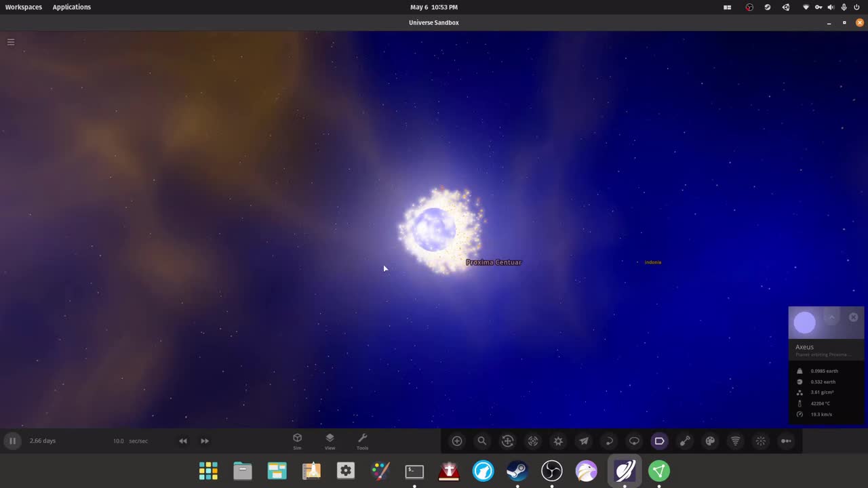Open the hamburger main menu
Image resolution: width=868 pixels, height=488 pixels.
pos(11,42)
